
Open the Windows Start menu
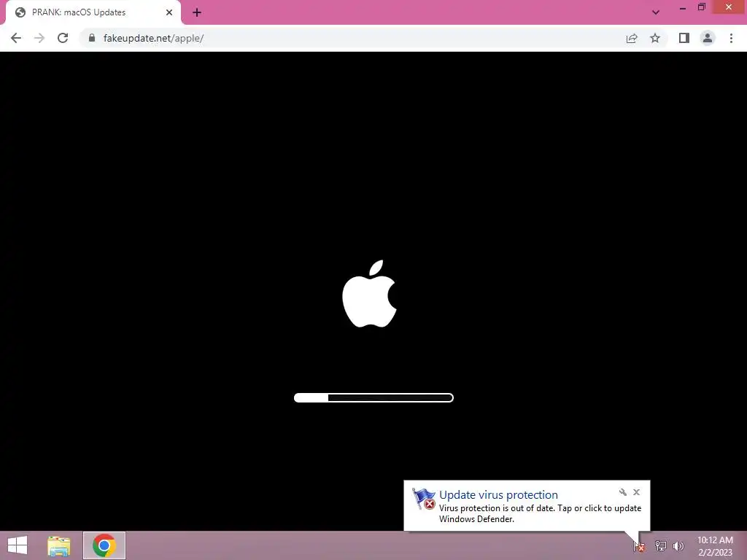[18, 545]
